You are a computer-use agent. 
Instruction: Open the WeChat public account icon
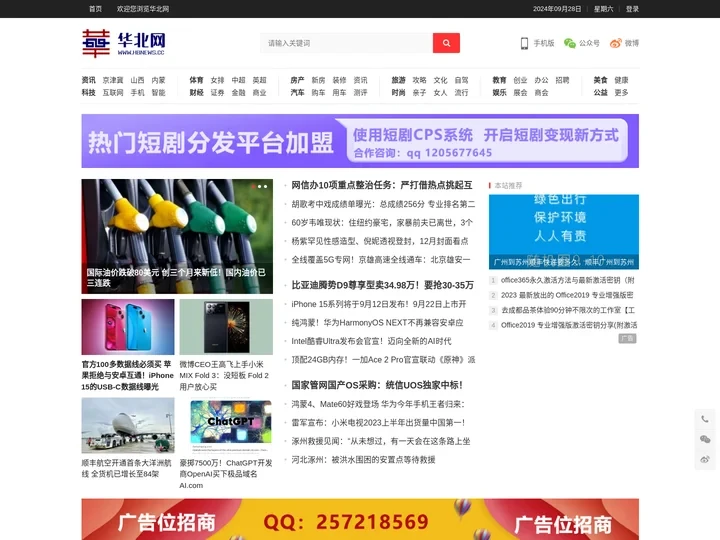569,43
